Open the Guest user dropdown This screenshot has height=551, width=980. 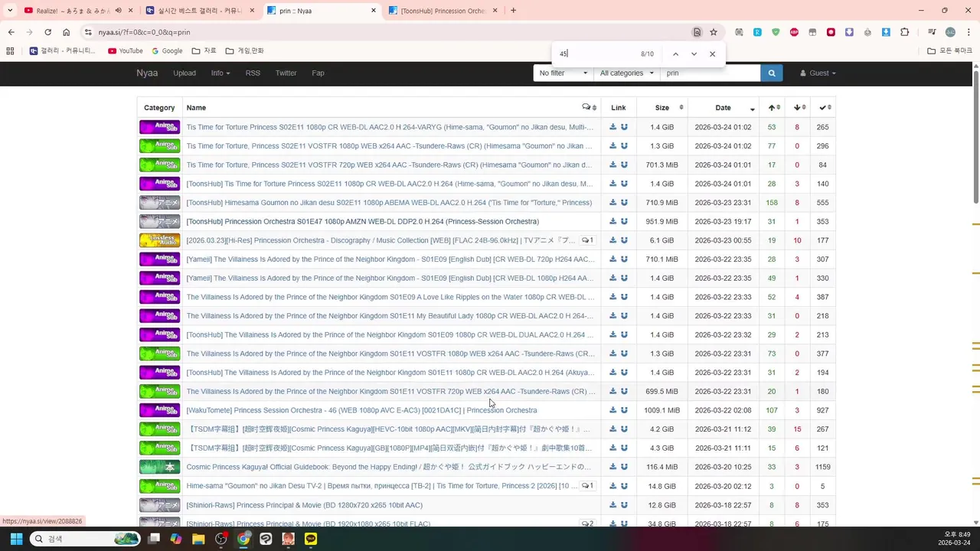coord(818,73)
